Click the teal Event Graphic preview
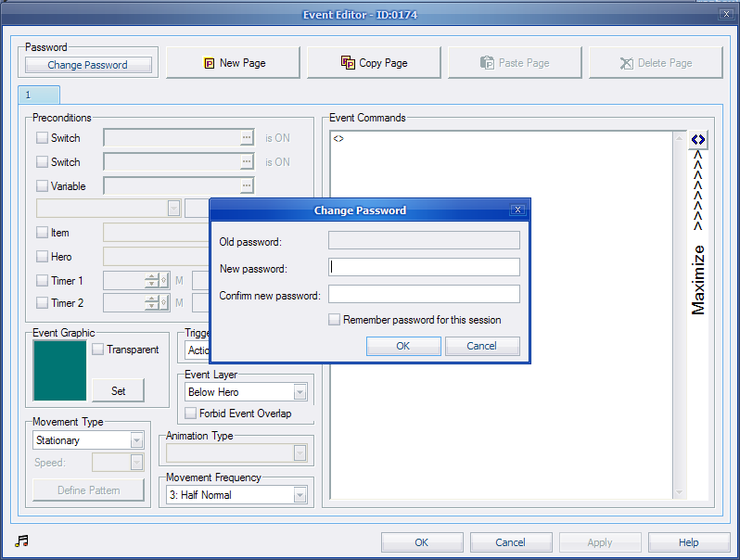 59,371
